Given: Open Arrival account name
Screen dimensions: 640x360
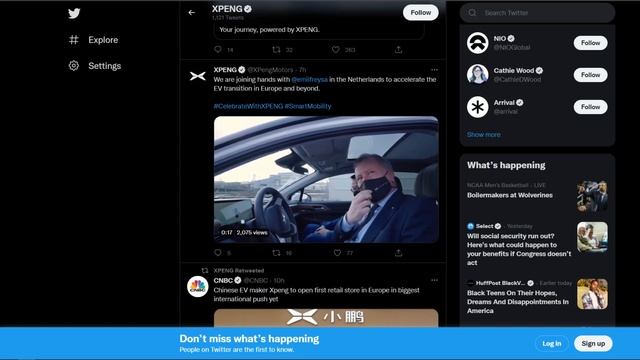Looking at the screenshot, I should (x=504, y=102).
